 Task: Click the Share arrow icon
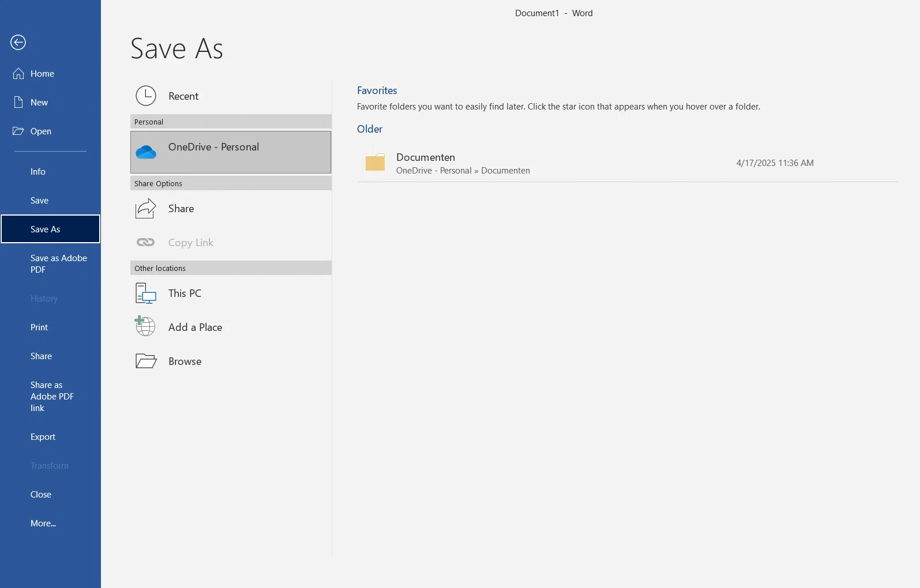[146, 208]
